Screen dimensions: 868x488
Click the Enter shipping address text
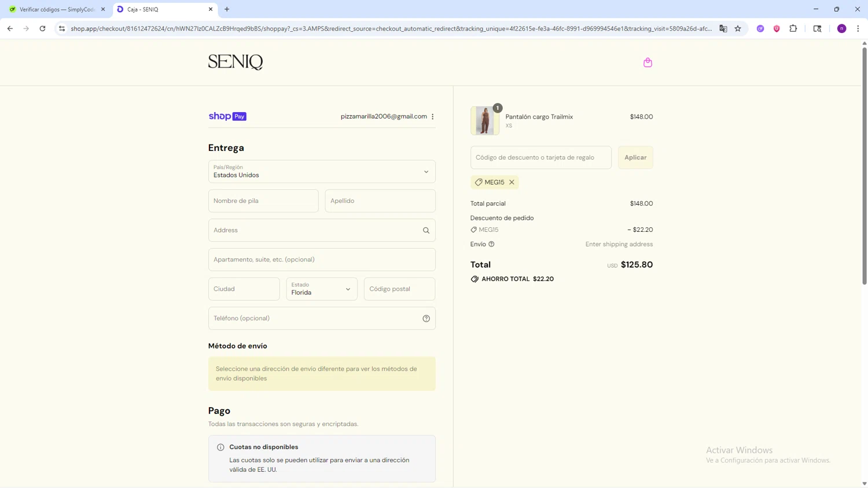click(x=619, y=245)
